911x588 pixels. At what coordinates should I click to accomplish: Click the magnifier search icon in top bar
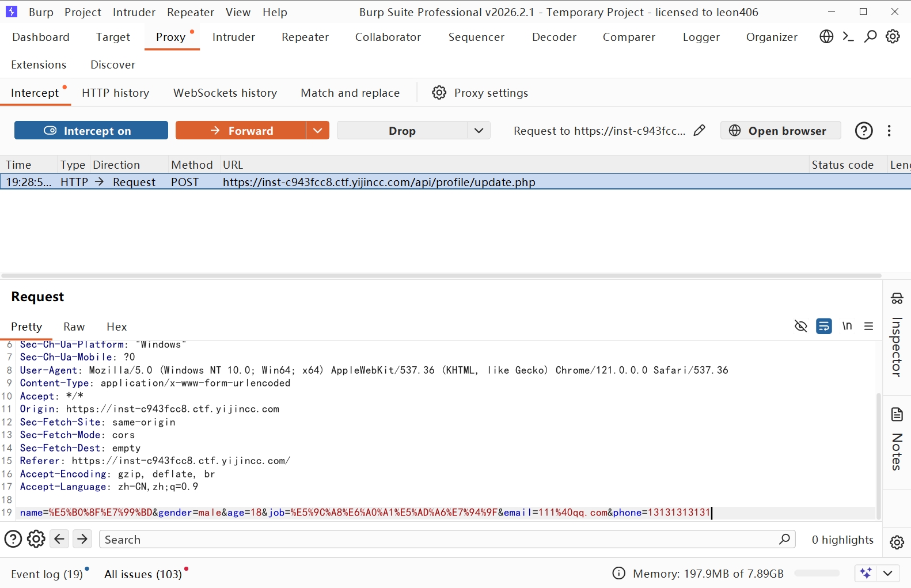click(870, 37)
